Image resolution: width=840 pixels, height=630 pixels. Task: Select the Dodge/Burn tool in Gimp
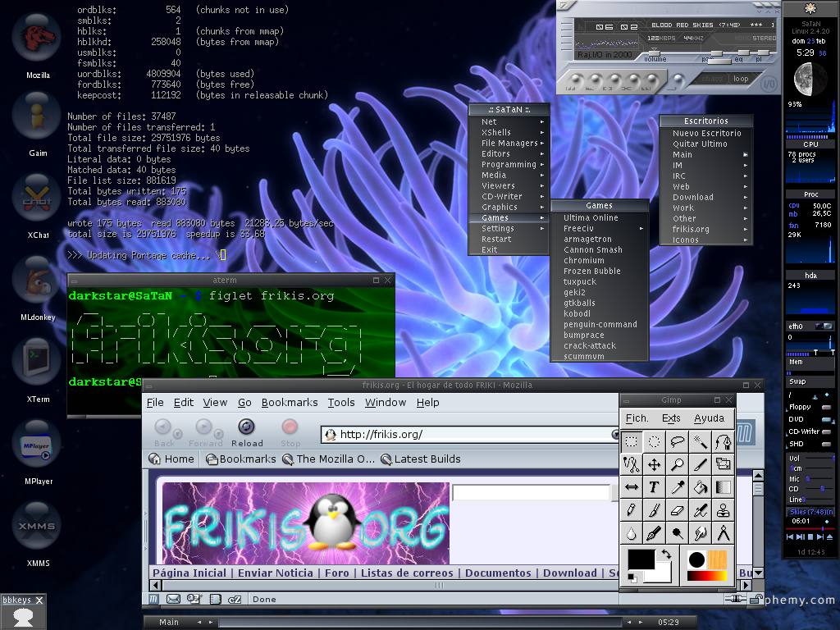coord(677,533)
